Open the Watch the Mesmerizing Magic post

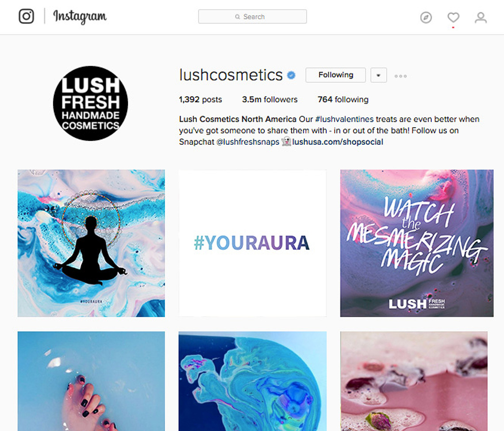point(416,243)
